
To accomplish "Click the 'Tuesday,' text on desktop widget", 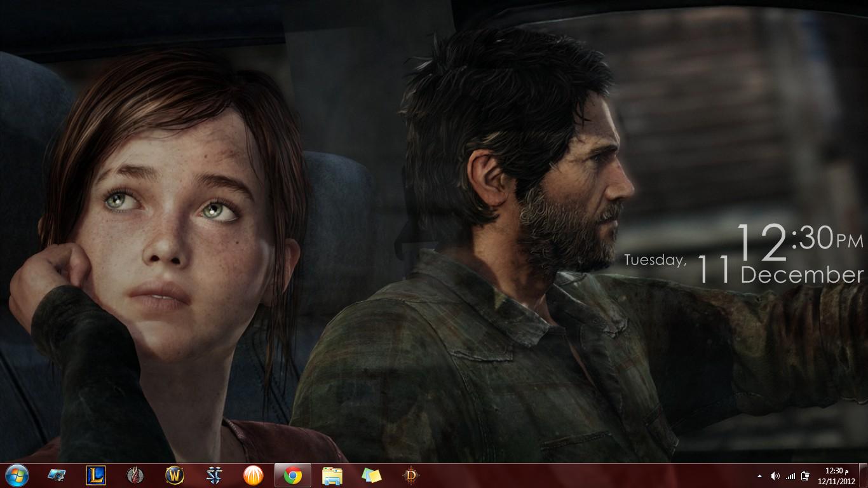I will [655, 260].
